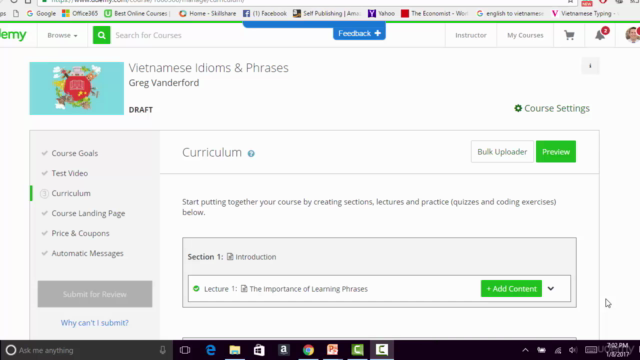The height and width of the screenshot is (360, 640).
Task: Click the Lecture 1 title text
Action: click(309, 289)
